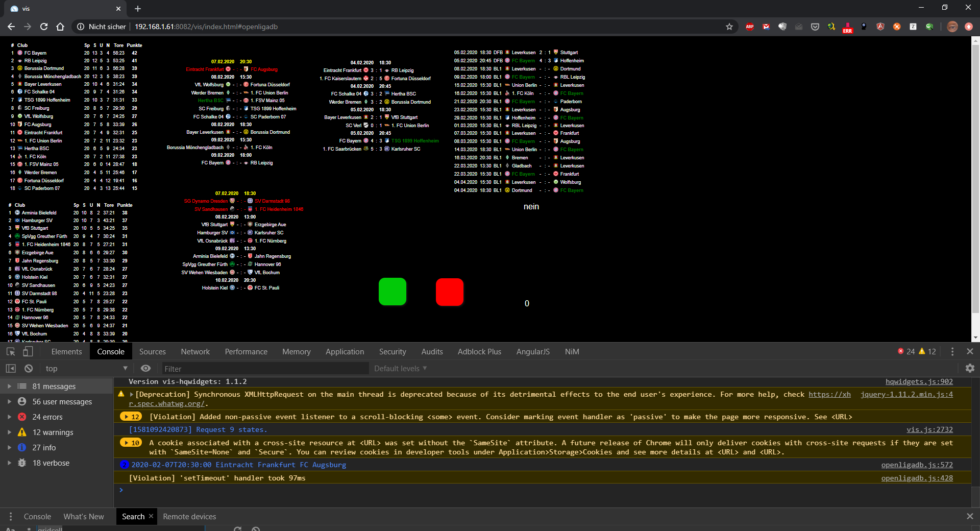The height and width of the screenshot is (531, 980).
Task: Open the AngularJS red shield extension
Action: click(880, 27)
